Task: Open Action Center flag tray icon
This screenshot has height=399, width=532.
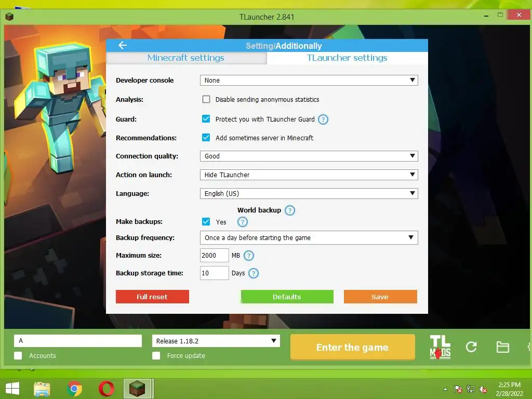Action: point(458,389)
